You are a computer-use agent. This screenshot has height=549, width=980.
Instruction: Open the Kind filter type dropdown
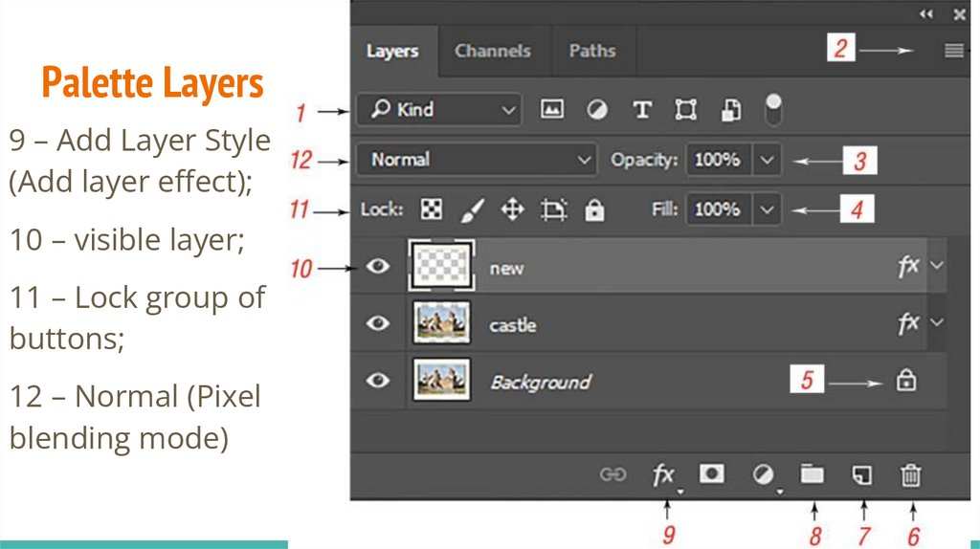438,110
